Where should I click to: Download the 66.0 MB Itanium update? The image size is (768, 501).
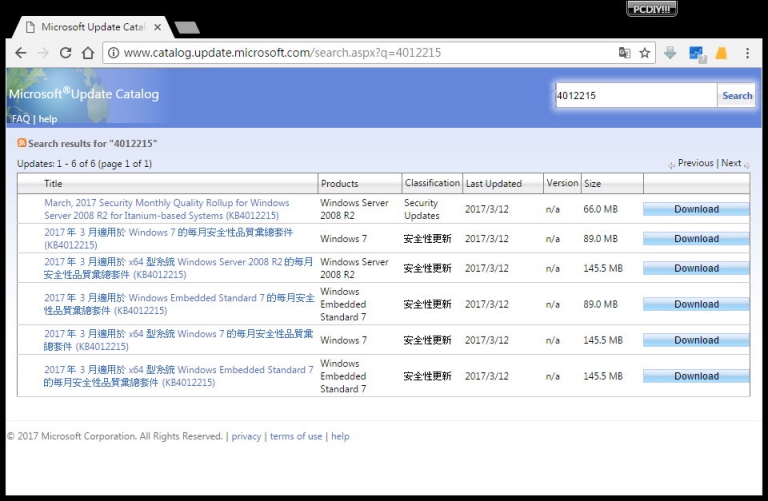click(x=696, y=209)
